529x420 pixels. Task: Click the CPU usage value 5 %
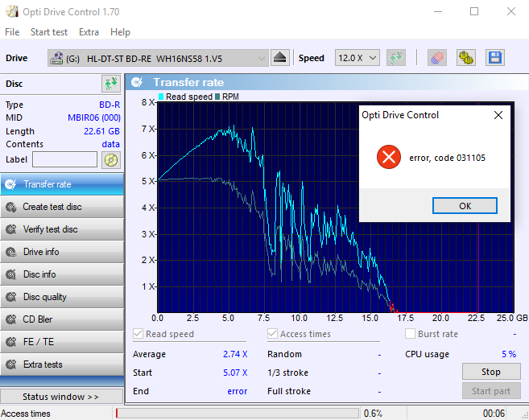pos(509,354)
